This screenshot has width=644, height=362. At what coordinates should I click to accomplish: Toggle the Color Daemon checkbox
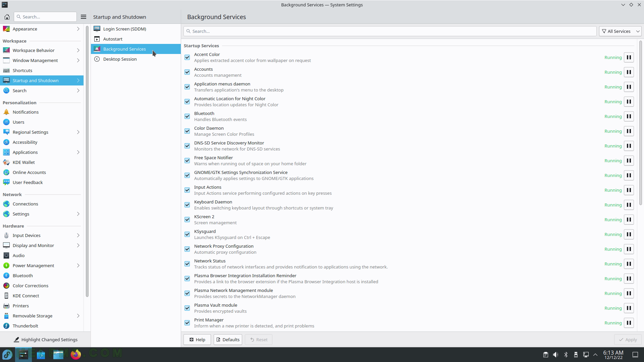[187, 131]
